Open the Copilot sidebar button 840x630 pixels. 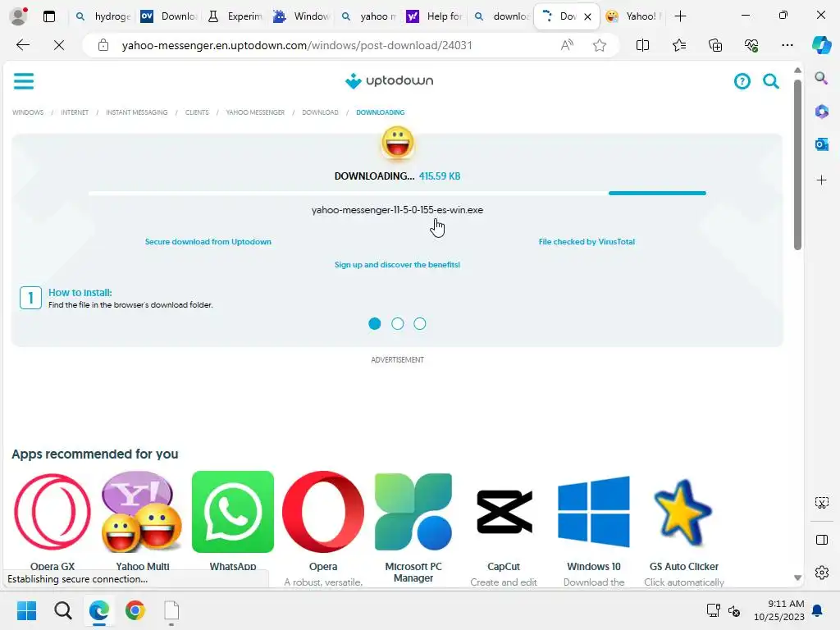coord(821,45)
